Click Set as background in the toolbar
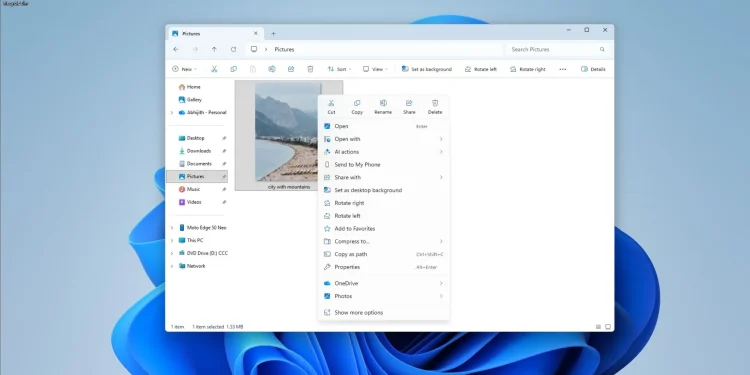Viewport: 750px width, 375px height. click(427, 69)
